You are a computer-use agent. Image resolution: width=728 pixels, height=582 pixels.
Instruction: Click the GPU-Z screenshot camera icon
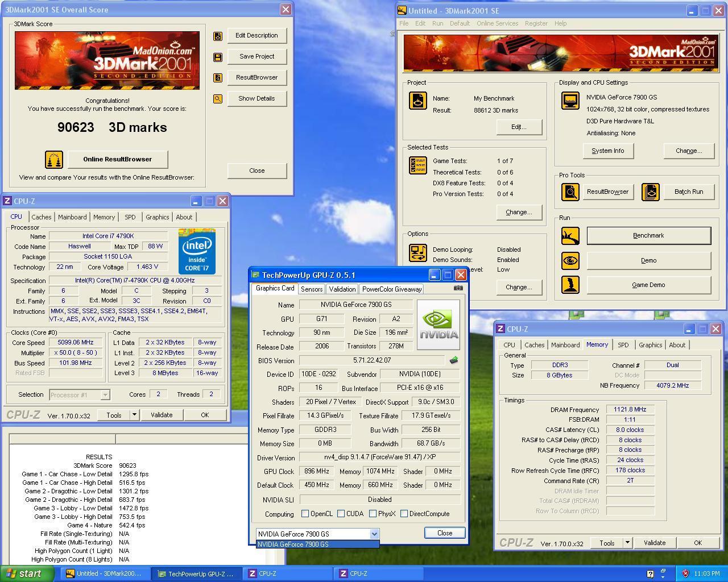[x=458, y=288]
